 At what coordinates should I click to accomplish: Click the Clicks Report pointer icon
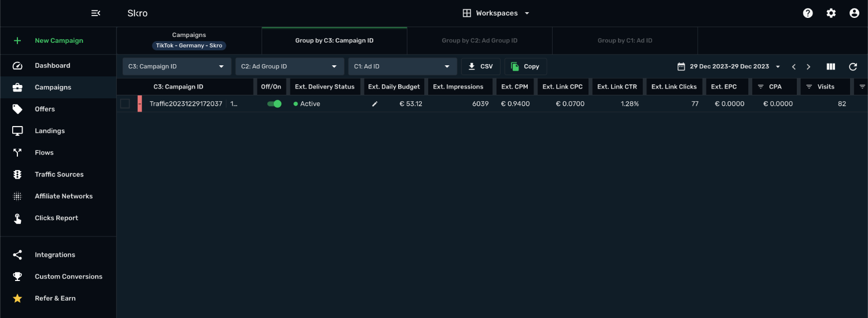tap(17, 218)
